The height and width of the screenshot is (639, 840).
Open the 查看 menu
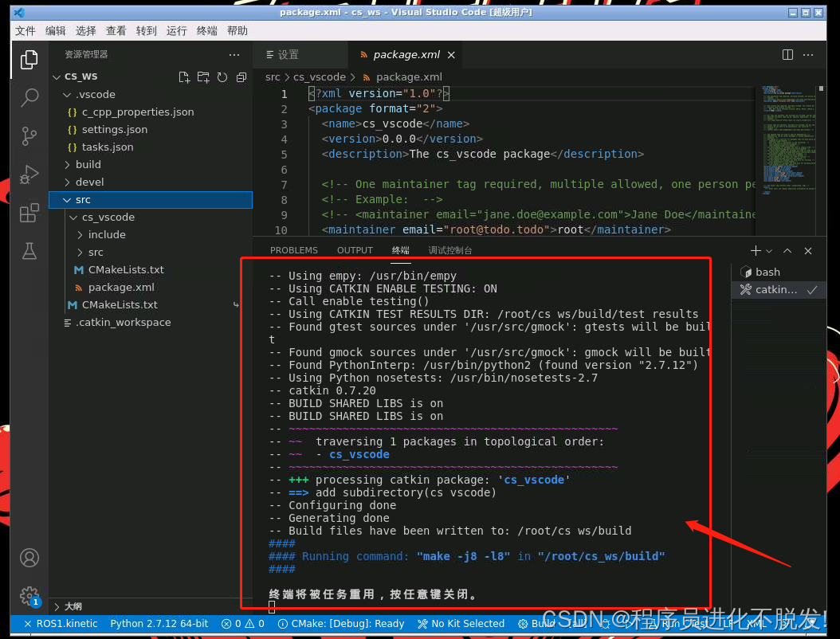pyautogui.click(x=116, y=31)
